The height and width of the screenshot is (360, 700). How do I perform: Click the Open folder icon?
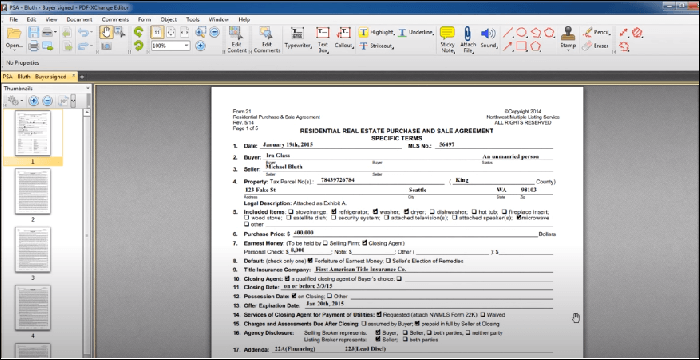pos(14,34)
